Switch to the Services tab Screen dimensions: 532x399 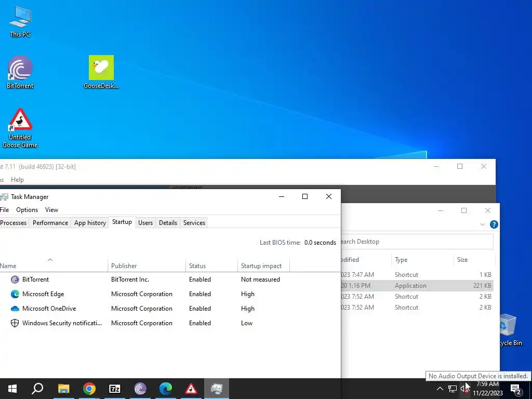(194, 222)
